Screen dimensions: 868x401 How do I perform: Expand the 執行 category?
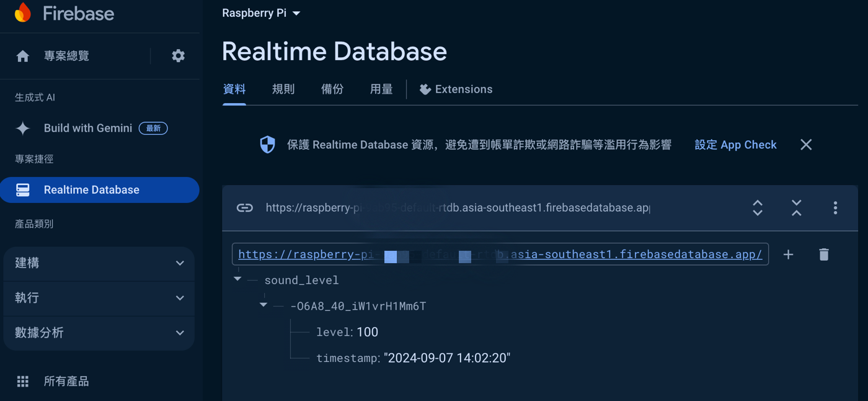(99, 298)
